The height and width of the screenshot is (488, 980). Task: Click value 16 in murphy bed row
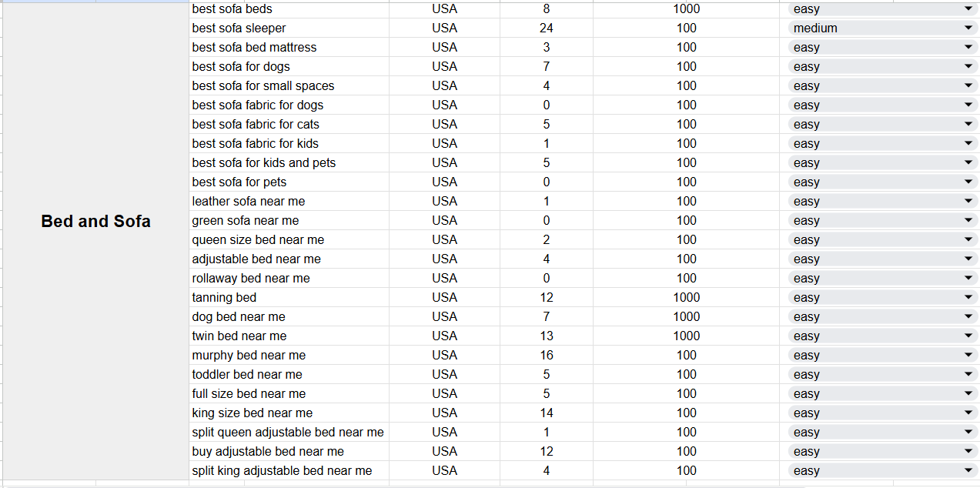pyautogui.click(x=547, y=355)
